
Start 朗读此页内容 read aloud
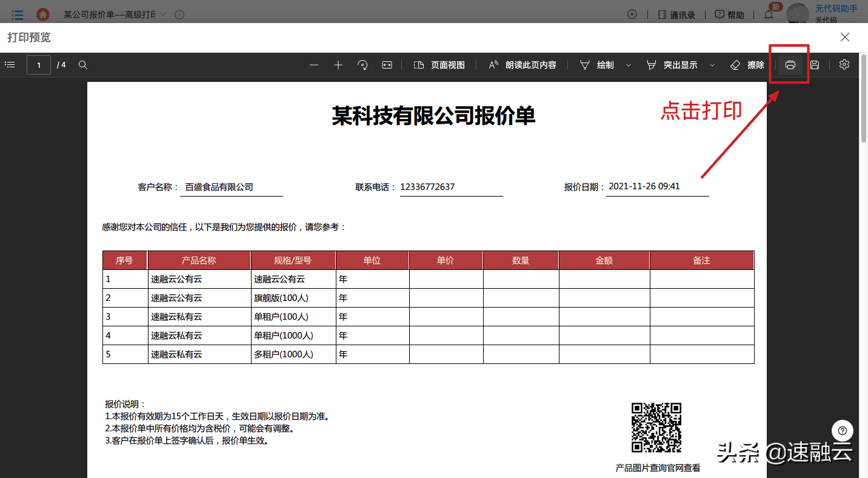pos(522,65)
